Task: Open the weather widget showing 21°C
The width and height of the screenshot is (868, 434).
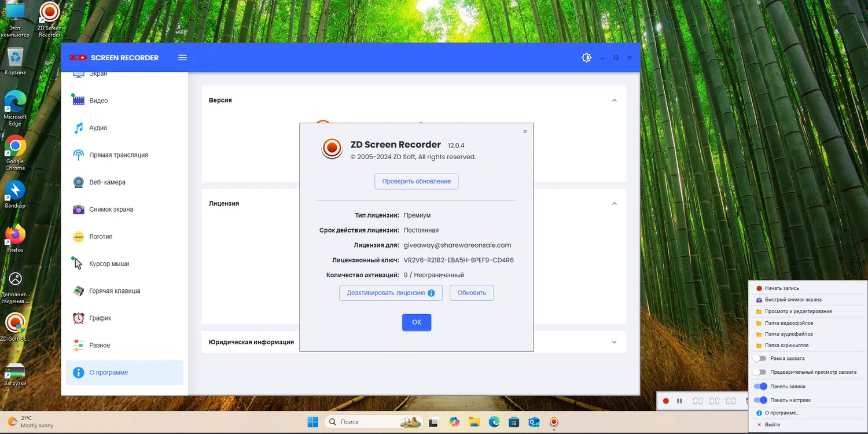Action: click(x=30, y=422)
